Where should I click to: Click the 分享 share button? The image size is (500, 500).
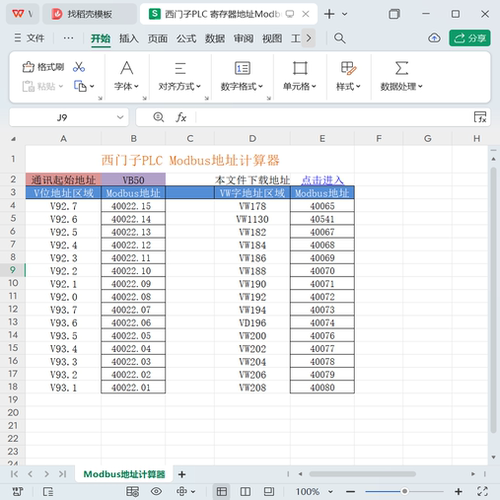pyautogui.click(x=470, y=38)
